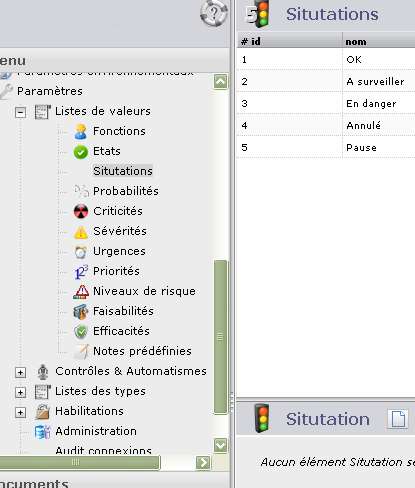Open the Notes prédéfinies list
The height and width of the screenshot is (488, 415).
pyautogui.click(x=142, y=351)
